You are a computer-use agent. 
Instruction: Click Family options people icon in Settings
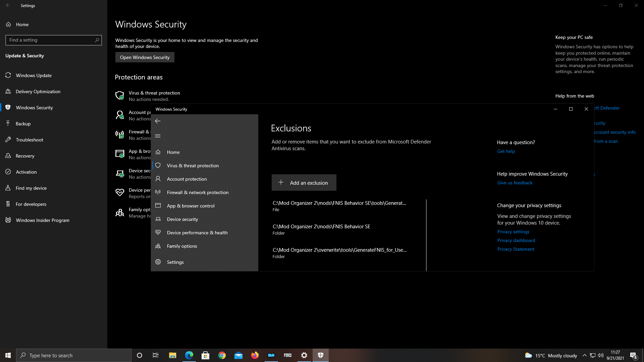120,213
